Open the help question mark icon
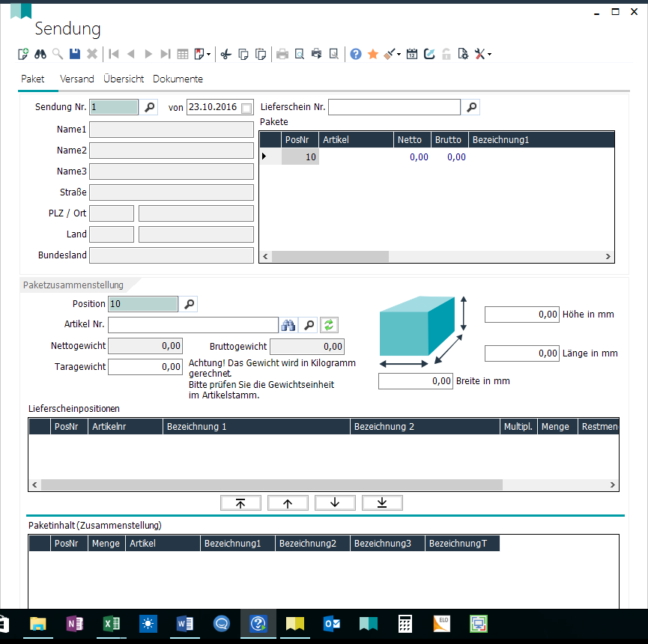Screen dimensions: 648x644 coord(356,54)
